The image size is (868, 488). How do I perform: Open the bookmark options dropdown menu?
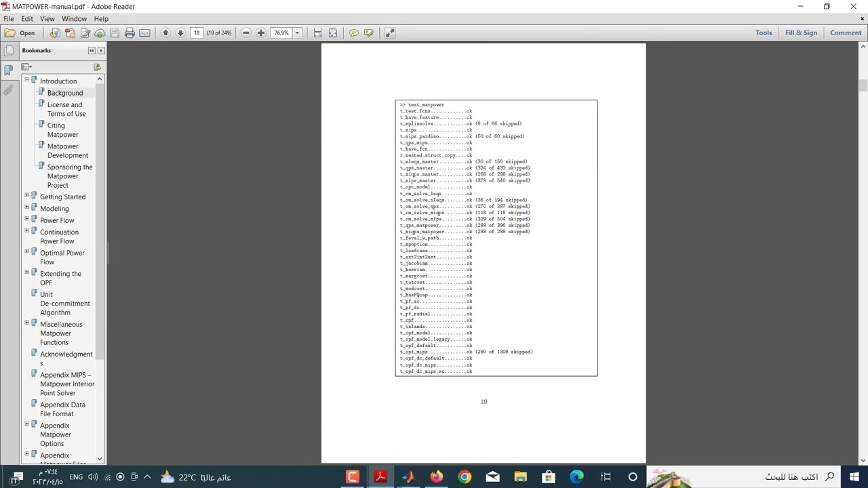(x=26, y=67)
